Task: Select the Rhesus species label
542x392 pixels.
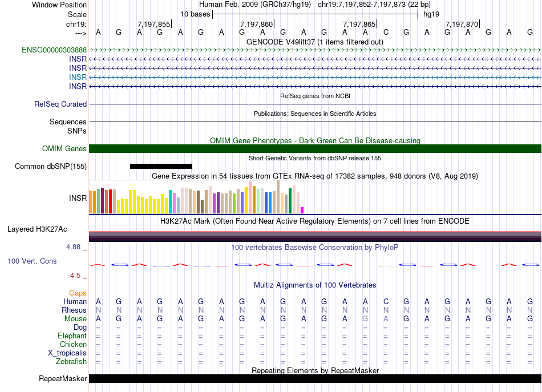Action: pyautogui.click(x=74, y=310)
